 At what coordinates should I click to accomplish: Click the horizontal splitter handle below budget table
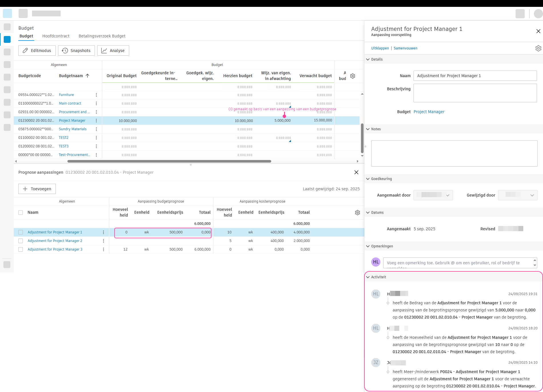coord(191,165)
